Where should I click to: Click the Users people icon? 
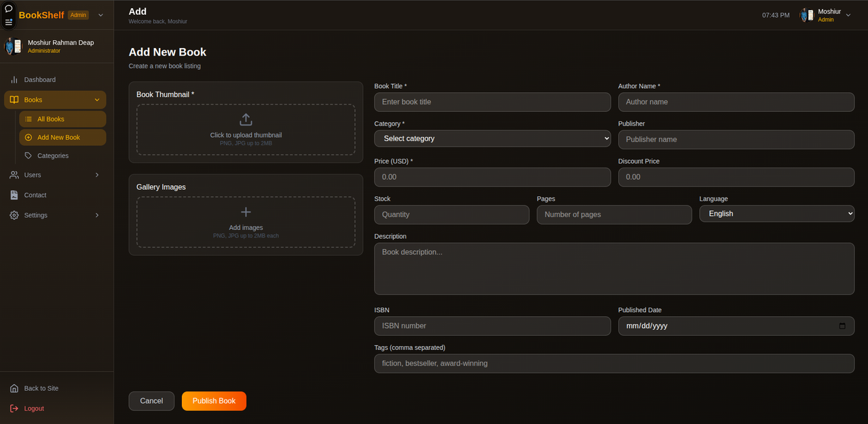coord(14,175)
